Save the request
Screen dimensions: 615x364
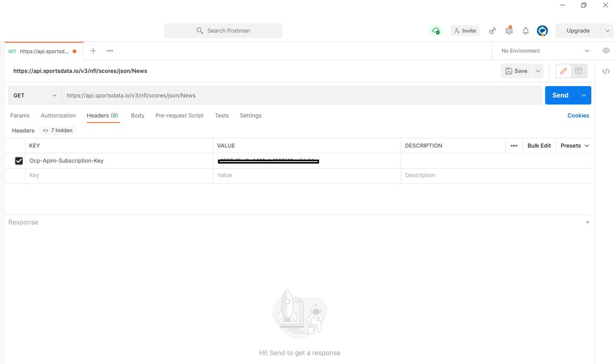pyautogui.click(x=516, y=71)
